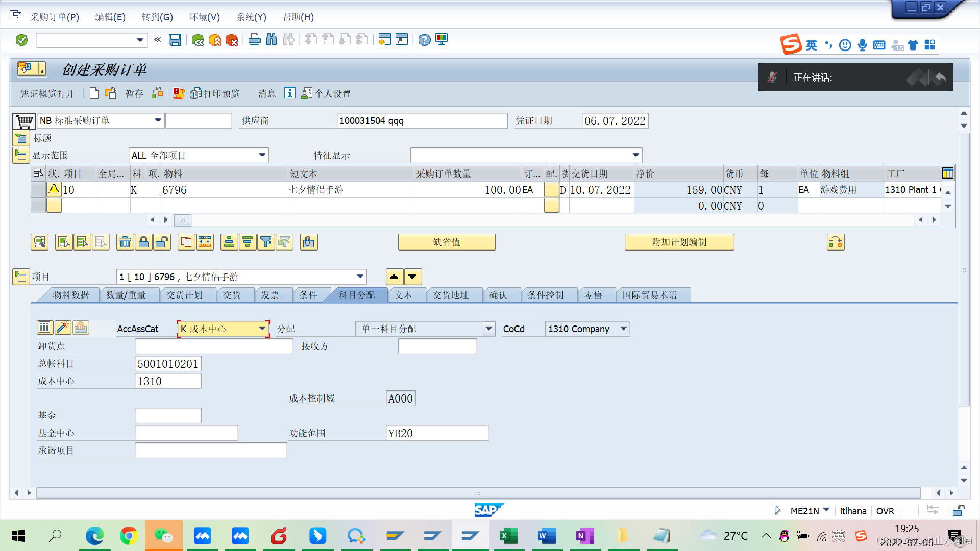Screen dimensions: 980x551
Task: Expand the 显示范围 ALL 全部项目 dropdown
Action: point(262,155)
